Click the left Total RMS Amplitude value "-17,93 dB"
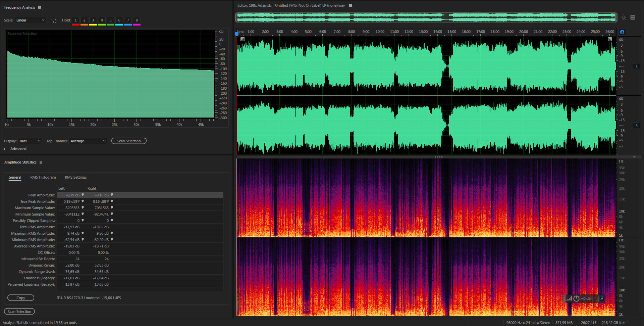 72,227
